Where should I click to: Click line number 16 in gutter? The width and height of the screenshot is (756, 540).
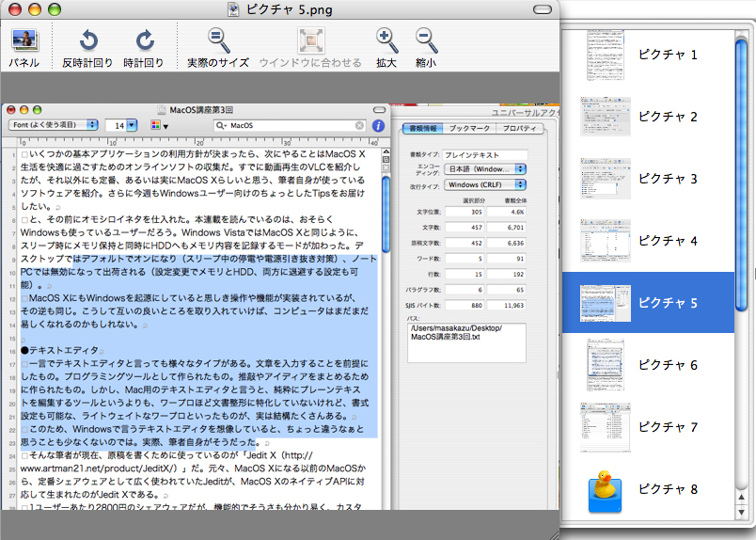(12, 352)
